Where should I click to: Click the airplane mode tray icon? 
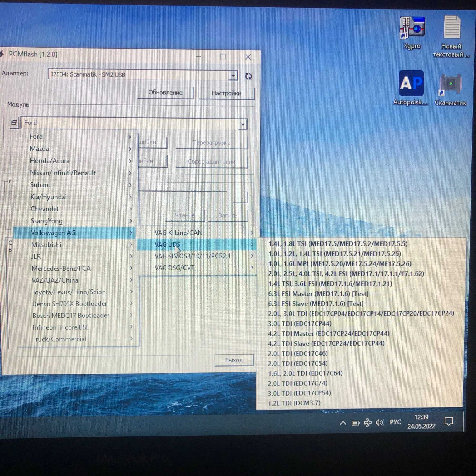coord(368,423)
